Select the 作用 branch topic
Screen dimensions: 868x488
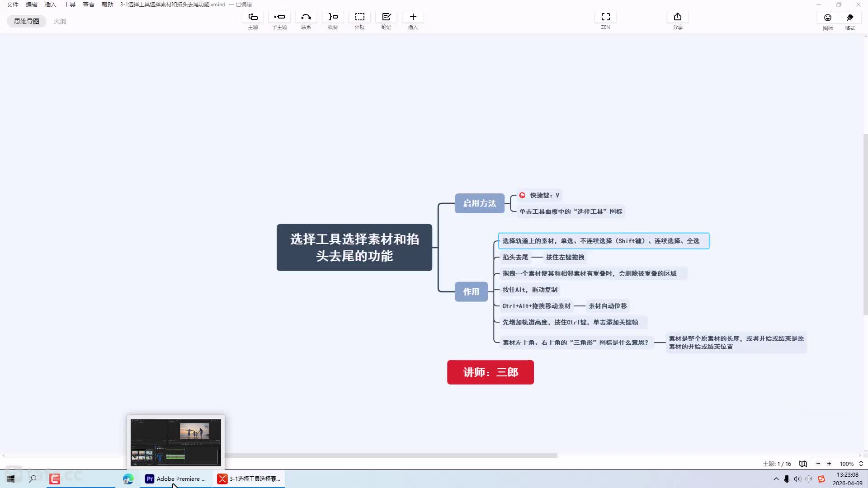[x=471, y=292]
